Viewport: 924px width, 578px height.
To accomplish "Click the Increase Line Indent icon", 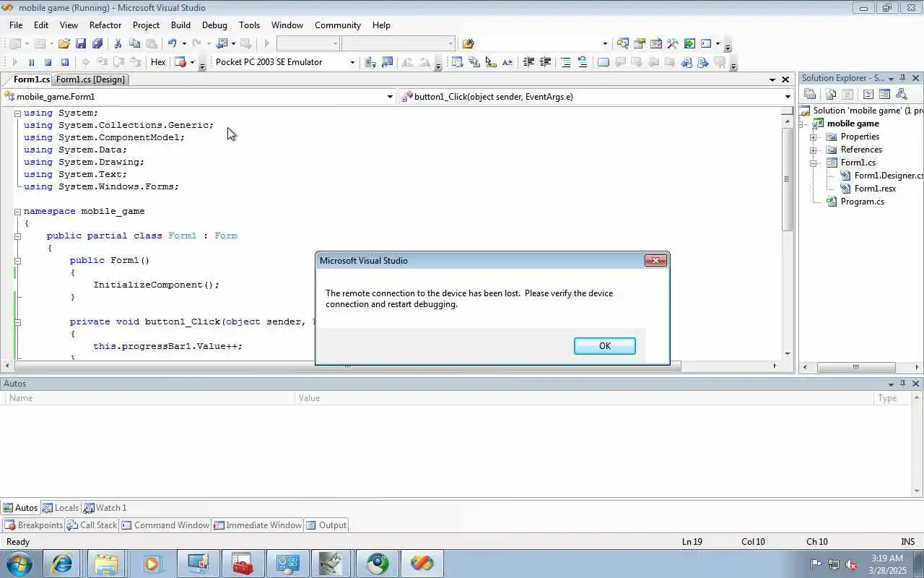I will (545, 62).
